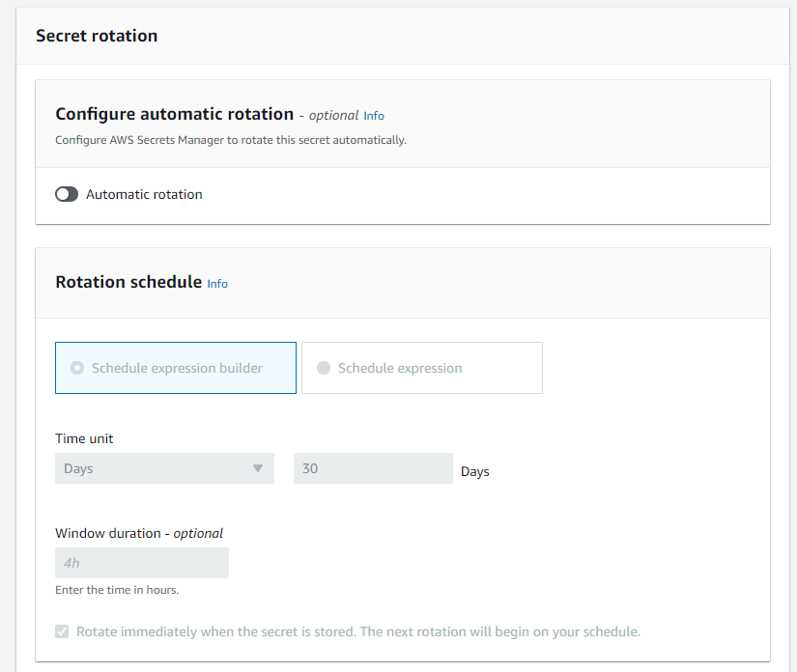Select the Schedule expression radio option
Screen dimensions: 797x672
324,368
